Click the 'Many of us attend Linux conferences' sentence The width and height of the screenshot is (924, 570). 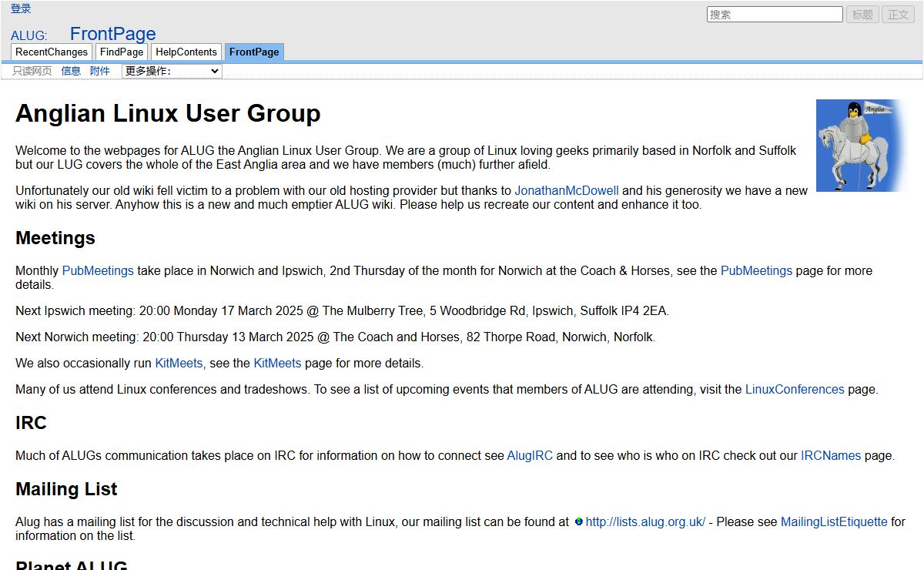[447, 390]
